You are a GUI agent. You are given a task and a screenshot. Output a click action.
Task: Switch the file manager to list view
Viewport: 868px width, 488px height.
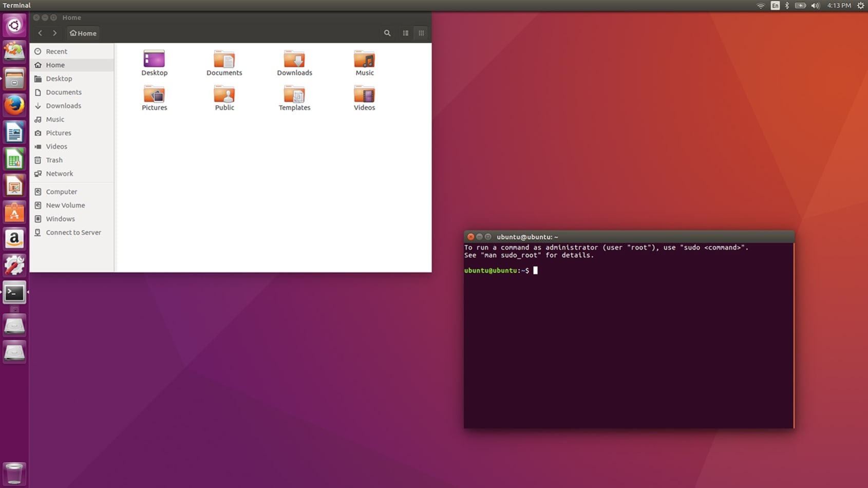click(405, 33)
